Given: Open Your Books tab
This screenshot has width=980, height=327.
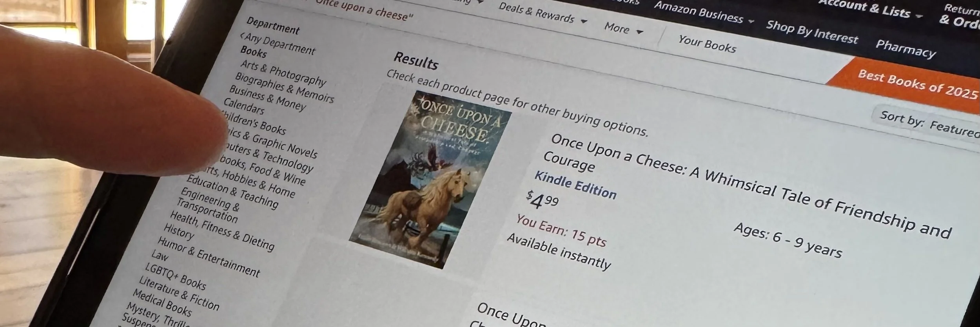Looking at the screenshot, I should click(707, 44).
